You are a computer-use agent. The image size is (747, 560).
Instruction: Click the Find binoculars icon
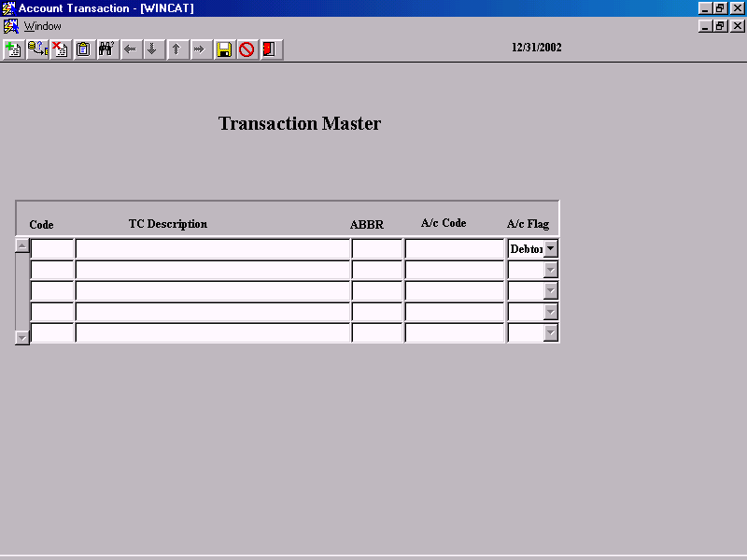click(106, 49)
